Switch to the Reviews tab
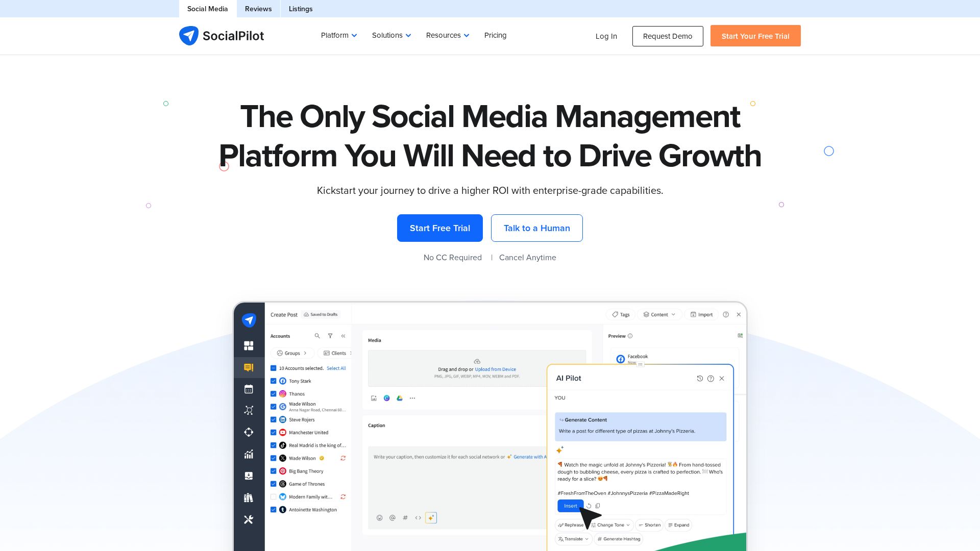 [x=258, y=9]
